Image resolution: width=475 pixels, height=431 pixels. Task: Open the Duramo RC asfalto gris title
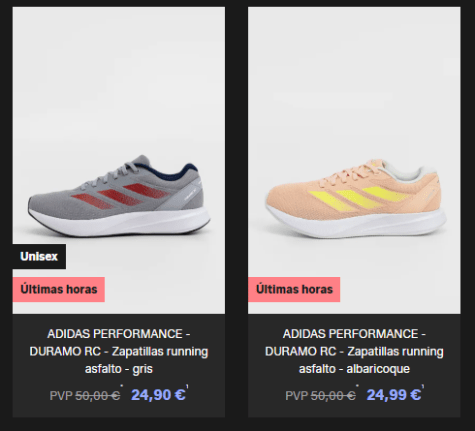point(119,351)
